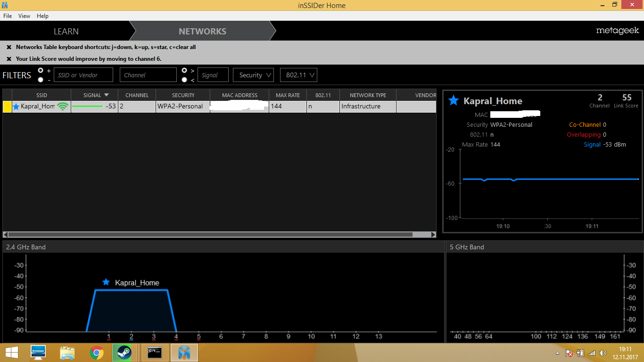Click the Kapral_Home title in the details panel

coord(493,101)
